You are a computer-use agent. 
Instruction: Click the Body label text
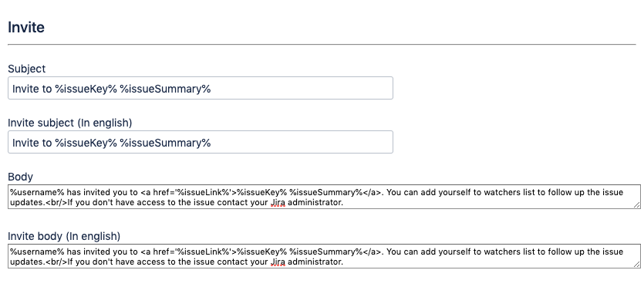tap(20, 177)
